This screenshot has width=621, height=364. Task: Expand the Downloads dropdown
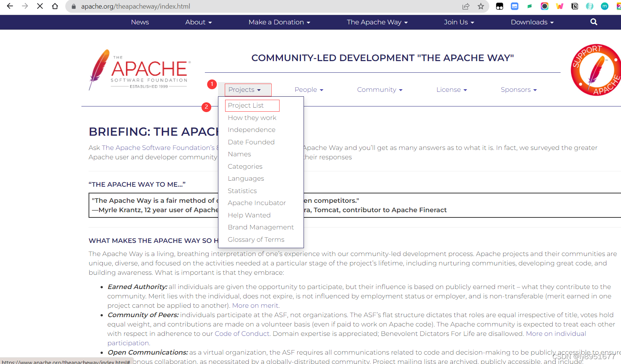(x=532, y=22)
